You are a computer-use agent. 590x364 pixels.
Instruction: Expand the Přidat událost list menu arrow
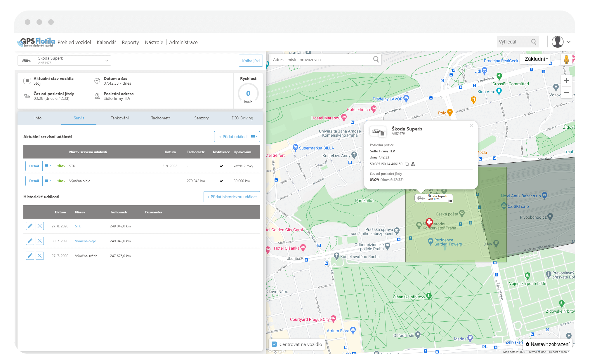point(254,137)
